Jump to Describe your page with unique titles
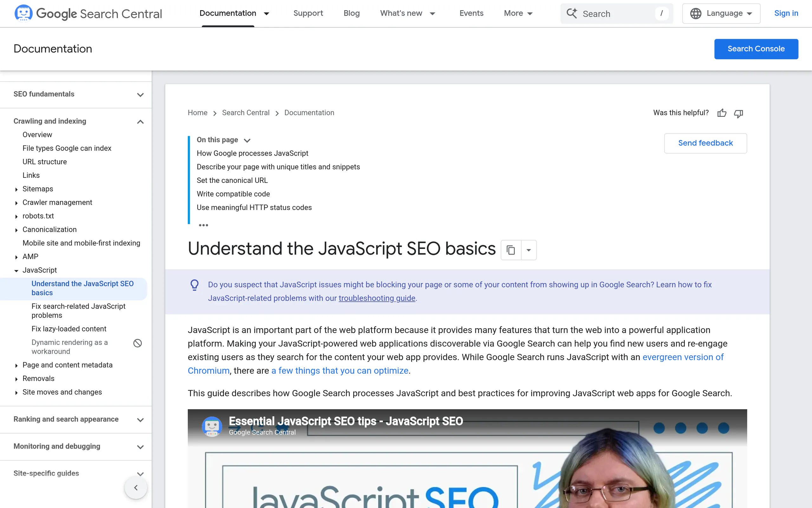Screen dimensions: 812x508 (278, 167)
